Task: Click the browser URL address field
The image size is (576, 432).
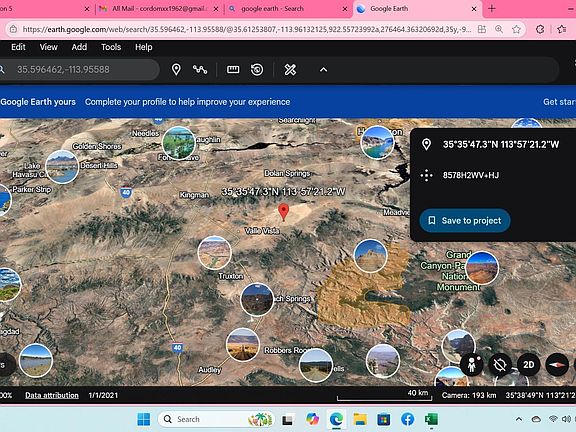Action: [x=247, y=29]
